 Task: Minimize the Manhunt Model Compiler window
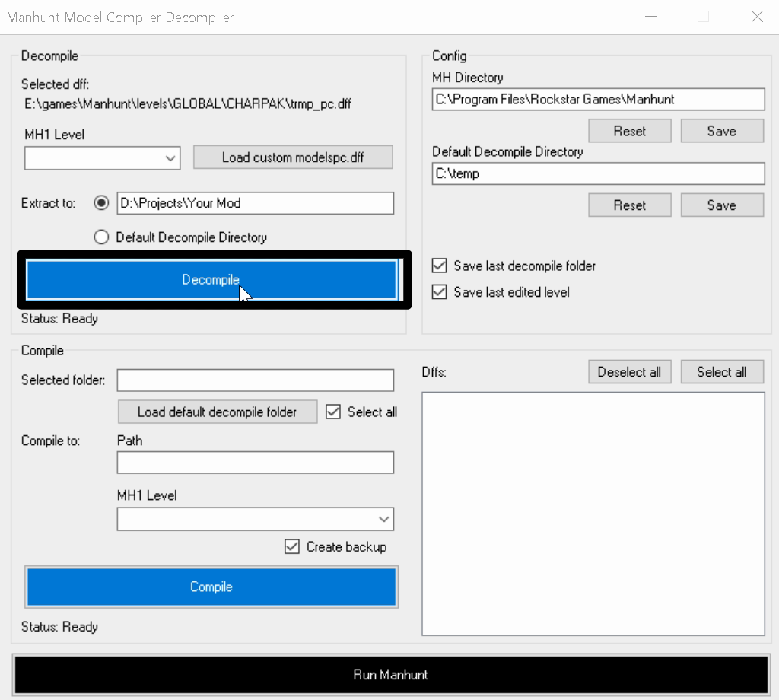(651, 17)
